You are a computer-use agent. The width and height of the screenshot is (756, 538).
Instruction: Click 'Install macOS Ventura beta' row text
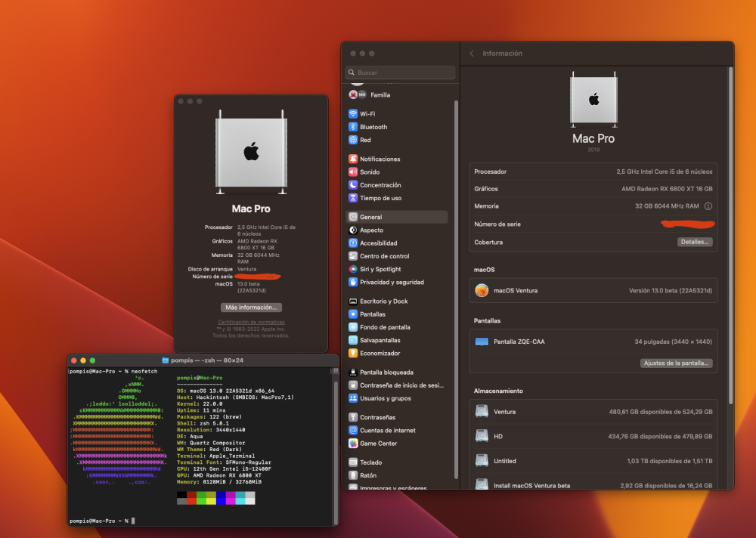pyautogui.click(x=531, y=485)
